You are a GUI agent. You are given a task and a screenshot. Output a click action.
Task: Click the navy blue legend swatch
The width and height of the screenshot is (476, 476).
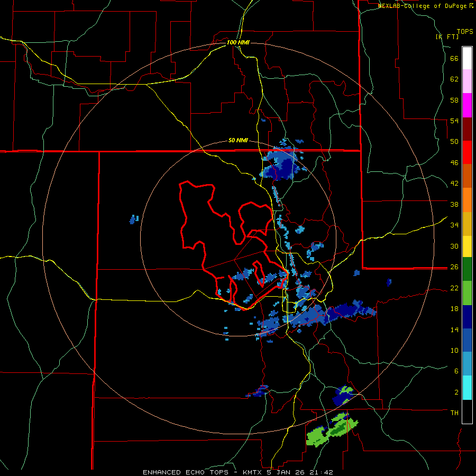click(467, 317)
